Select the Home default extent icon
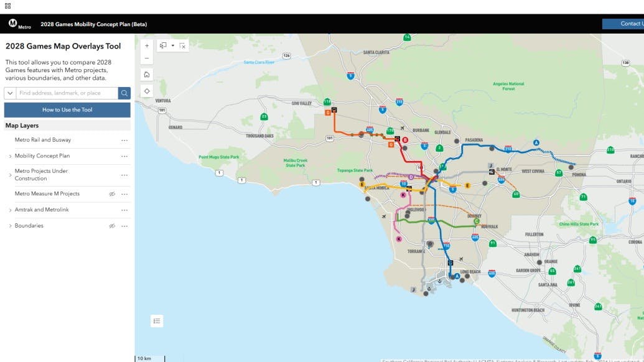The height and width of the screenshot is (362, 644). point(147,73)
